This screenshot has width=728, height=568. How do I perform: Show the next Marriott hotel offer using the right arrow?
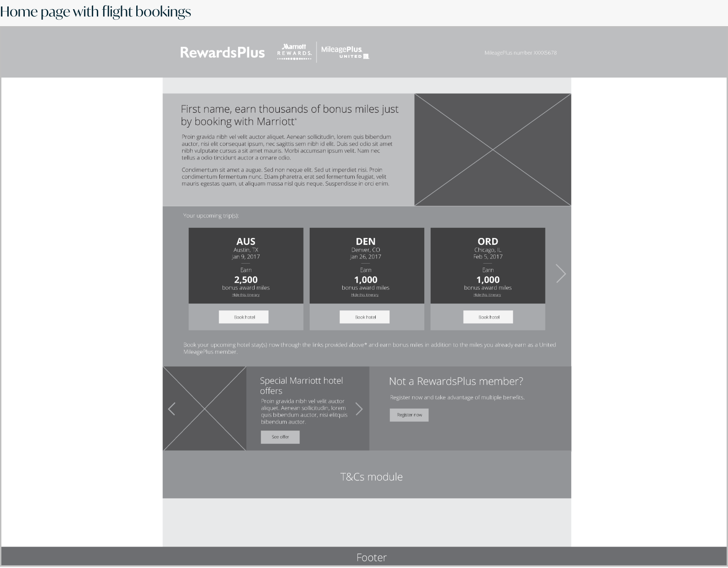point(359,408)
